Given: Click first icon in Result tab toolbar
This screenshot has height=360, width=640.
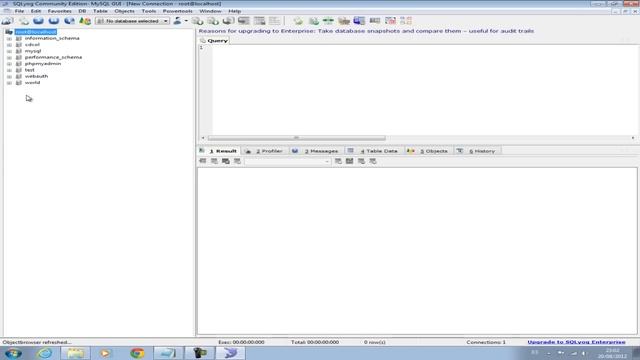Looking at the screenshot, I should [x=202, y=161].
